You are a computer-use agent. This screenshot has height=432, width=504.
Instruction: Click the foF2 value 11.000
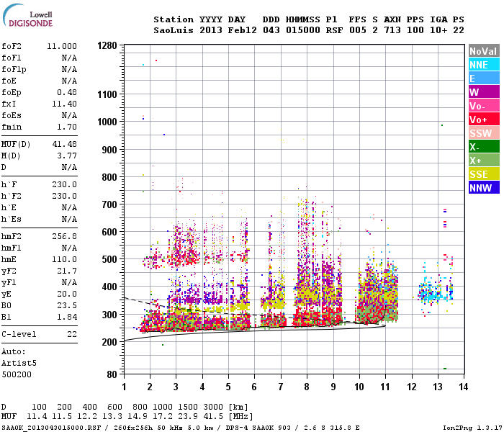click(x=62, y=46)
